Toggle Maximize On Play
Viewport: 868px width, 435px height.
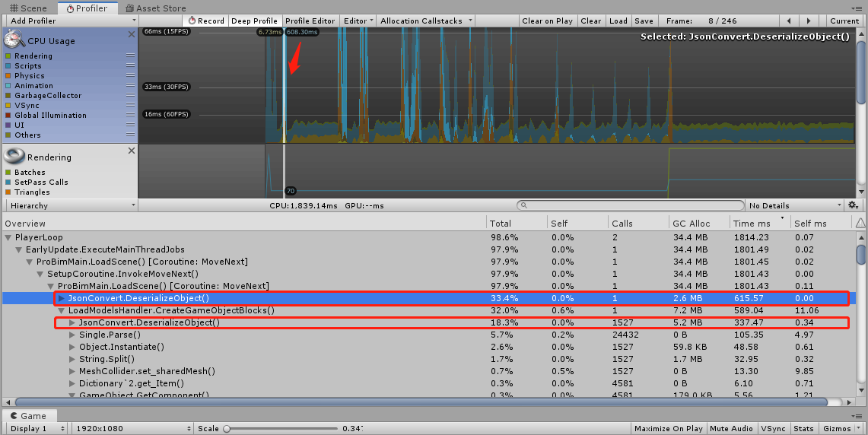click(x=668, y=428)
